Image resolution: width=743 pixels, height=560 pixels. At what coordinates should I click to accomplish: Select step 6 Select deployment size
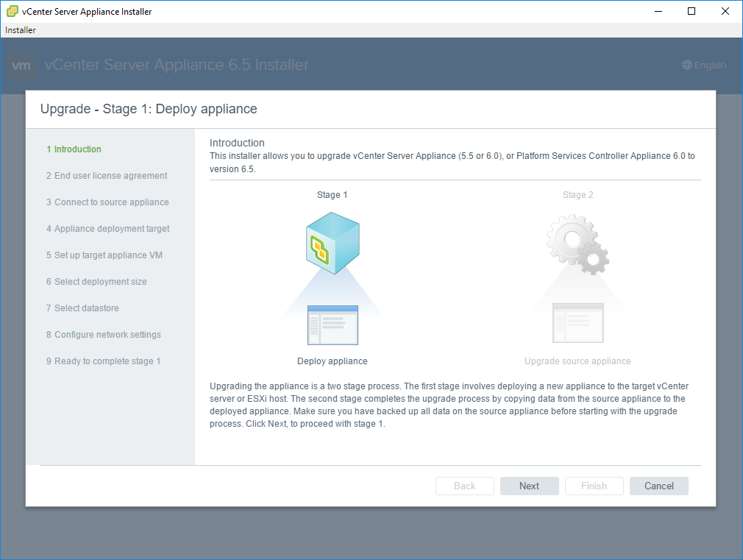[96, 282]
